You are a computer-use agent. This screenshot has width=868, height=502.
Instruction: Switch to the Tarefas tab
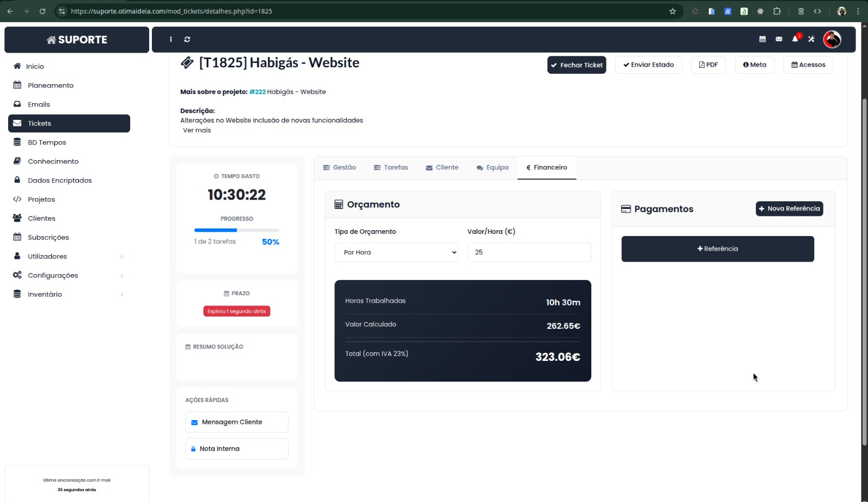(x=391, y=168)
